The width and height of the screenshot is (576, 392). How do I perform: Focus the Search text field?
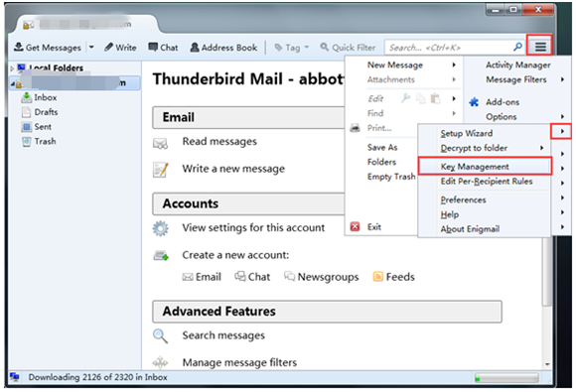click(x=450, y=48)
